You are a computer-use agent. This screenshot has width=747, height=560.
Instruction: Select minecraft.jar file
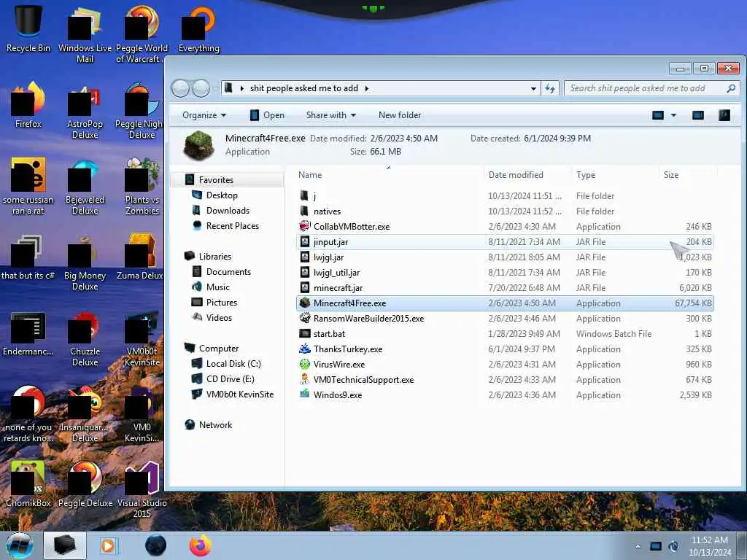point(505,287)
